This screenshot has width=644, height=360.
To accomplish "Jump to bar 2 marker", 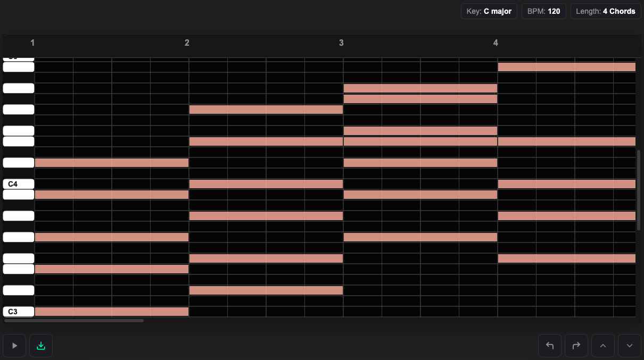I will click(187, 43).
